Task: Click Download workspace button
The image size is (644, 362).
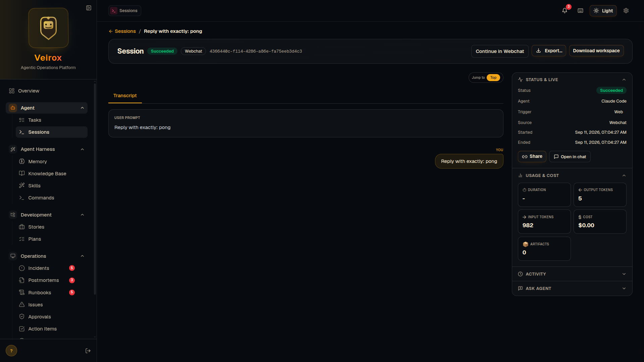Action: pyautogui.click(x=596, y=51)
